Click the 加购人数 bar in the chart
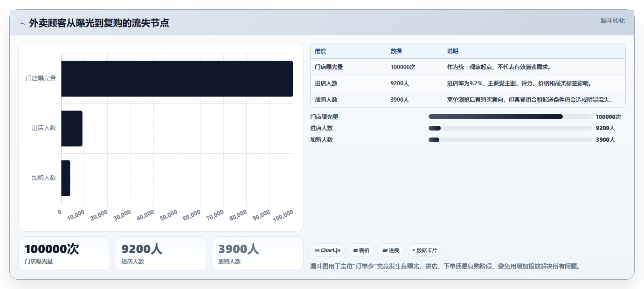Viewport: 644px width, 289px height. tap(66, 178)
